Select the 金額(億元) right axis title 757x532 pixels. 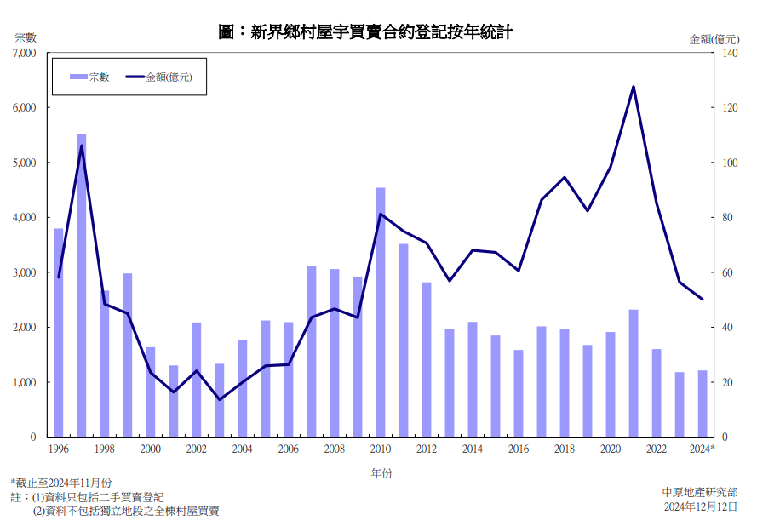coord(713,38)
